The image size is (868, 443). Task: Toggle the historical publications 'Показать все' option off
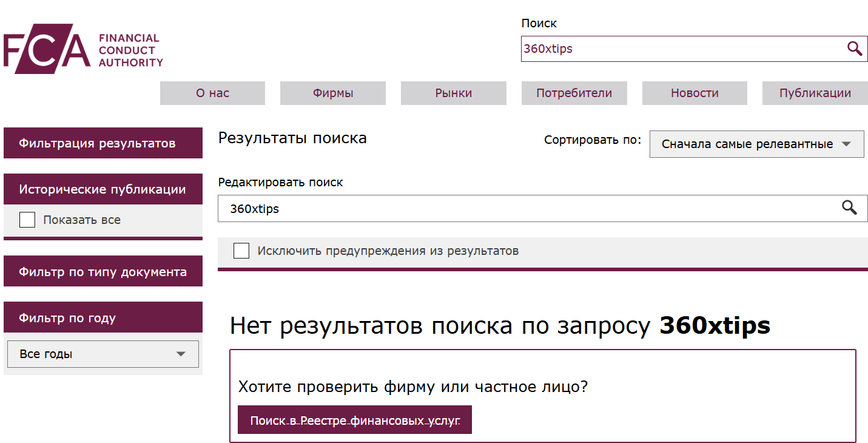point(27,220)
